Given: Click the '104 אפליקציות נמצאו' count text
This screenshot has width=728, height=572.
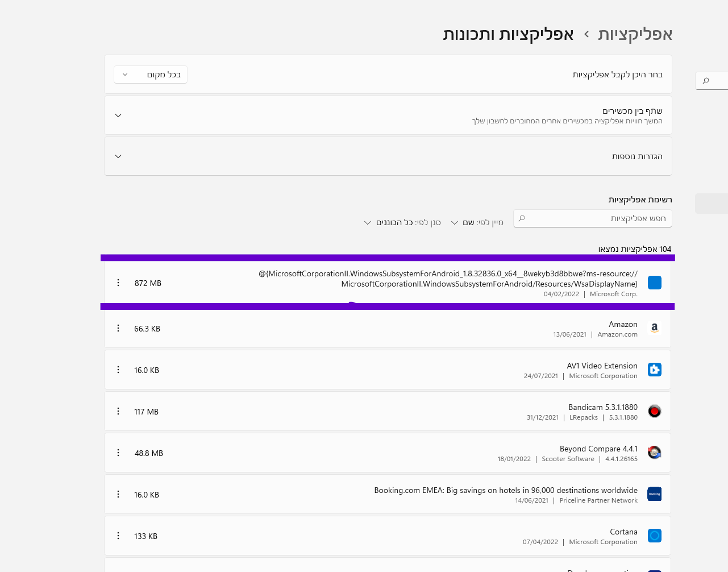Looking at the screenshot, I should pos(634,249).
